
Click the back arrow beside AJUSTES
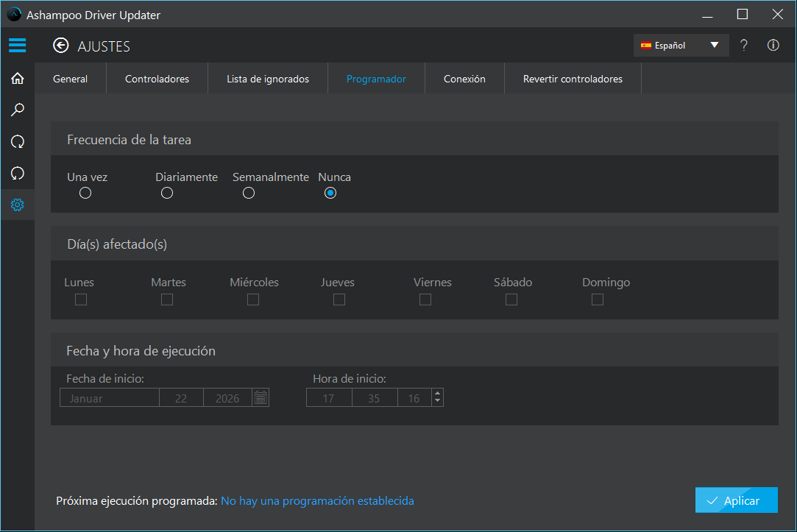click(x=60, y=46)
